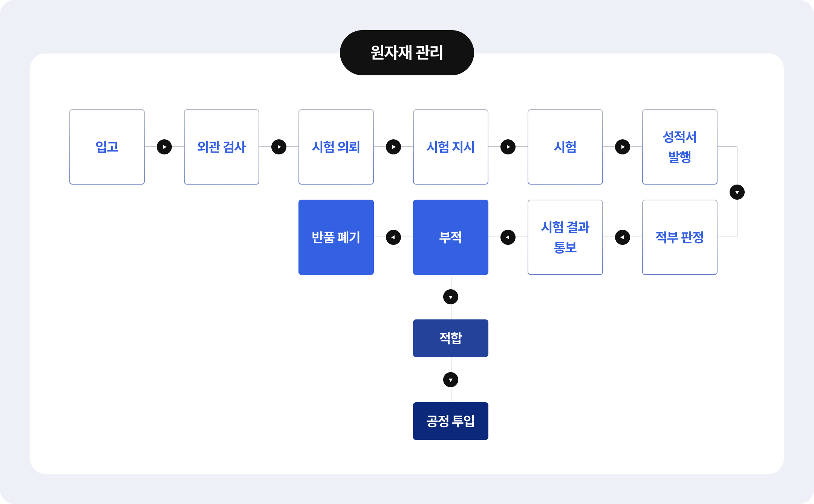Screen dimensions: 814x504
Task: Click the arrow icon between 외관 검사 and 시험 의뢰
Action: (279, 147)
